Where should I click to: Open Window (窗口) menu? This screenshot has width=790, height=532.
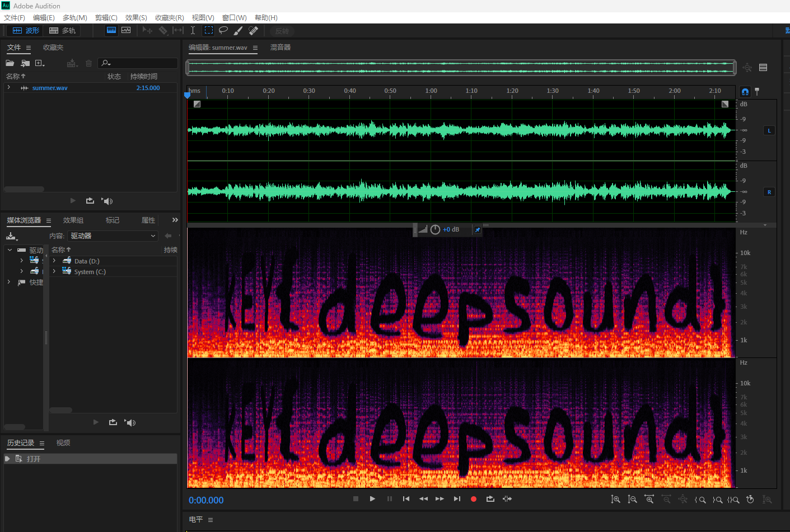click(234, 18)
